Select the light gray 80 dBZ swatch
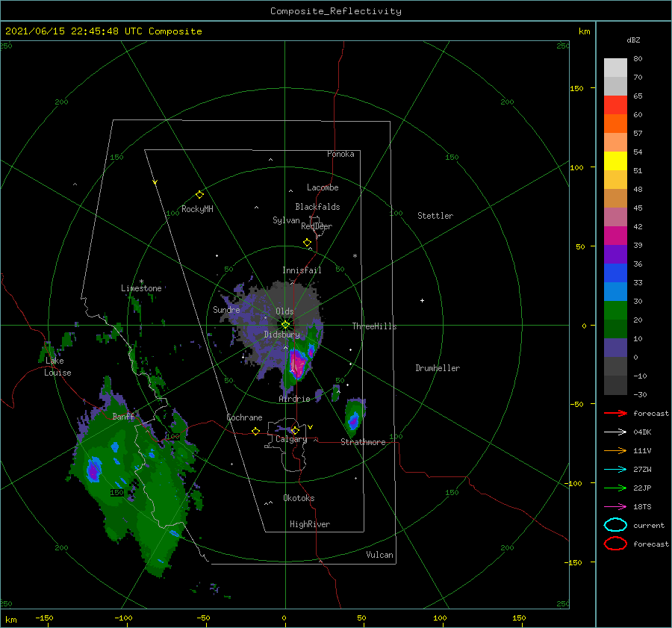672x628 pixels. [x=615, y=68]
